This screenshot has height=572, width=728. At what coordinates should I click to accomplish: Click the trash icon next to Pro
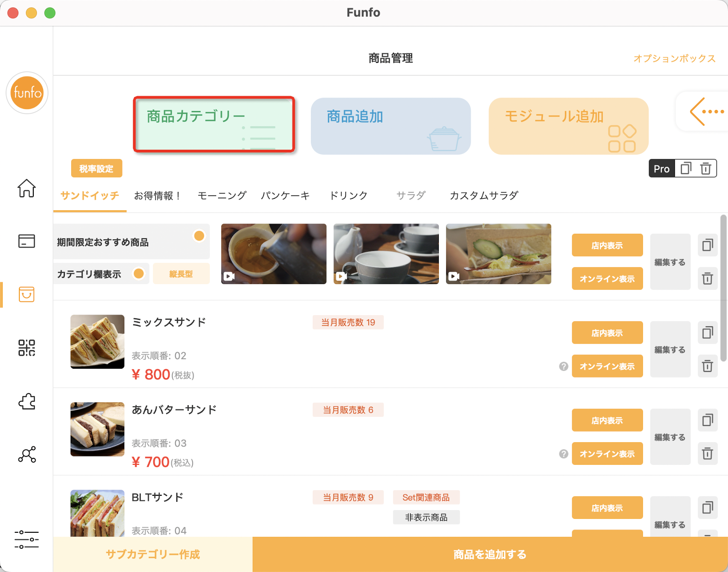click(705, 169)
